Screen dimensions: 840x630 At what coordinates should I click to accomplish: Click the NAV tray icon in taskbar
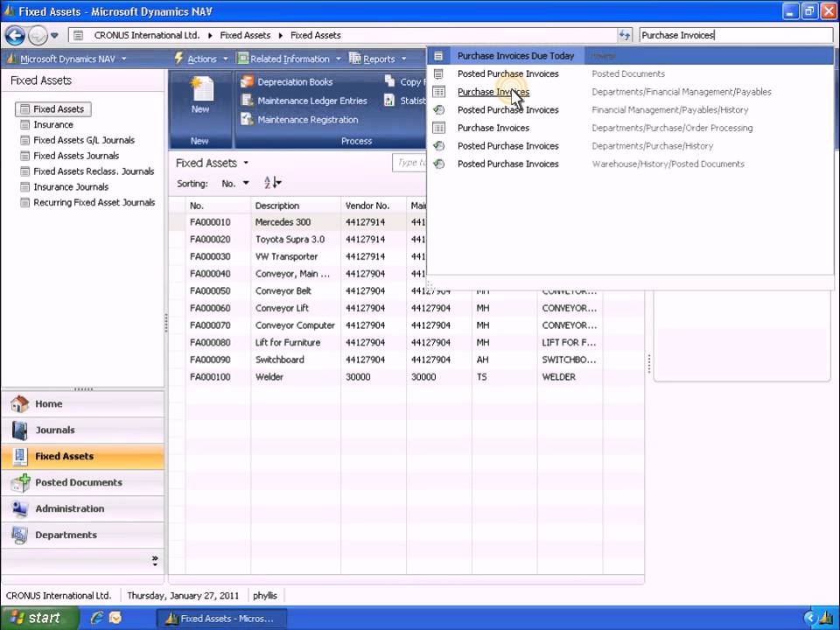coord(826,619)
